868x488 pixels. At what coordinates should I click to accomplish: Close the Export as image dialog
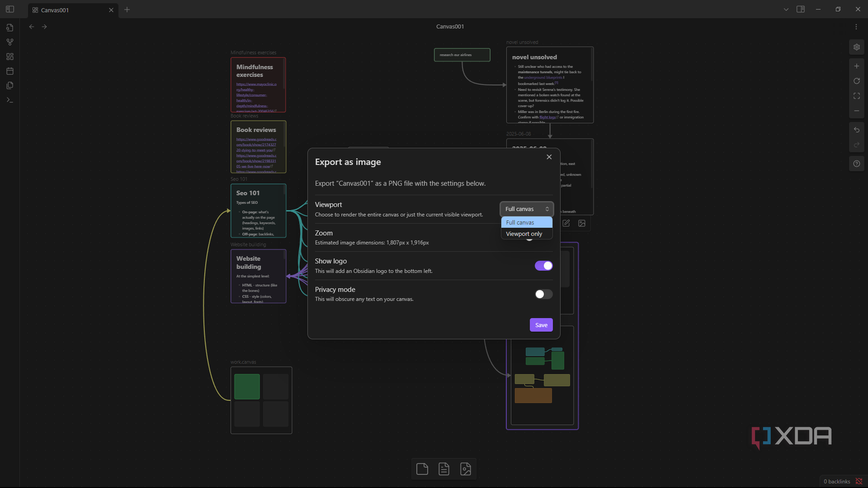[x=549, y=157]
